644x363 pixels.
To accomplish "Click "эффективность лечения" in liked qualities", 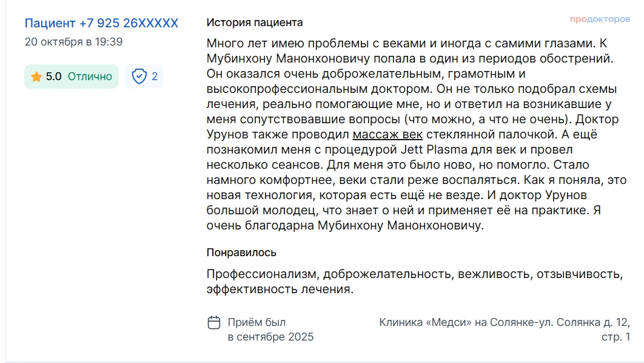I will 278,289.
